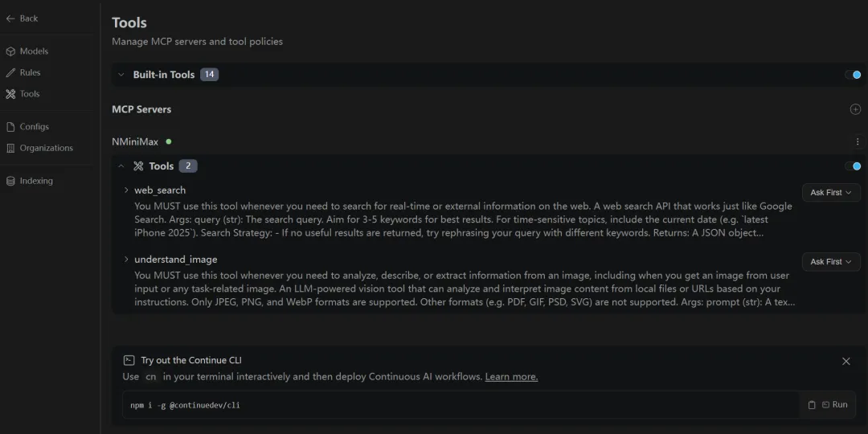Dismiss the Continue CLI banner
Screen dimensions: 868x434
pyautogui.click(x=845, y=362)
